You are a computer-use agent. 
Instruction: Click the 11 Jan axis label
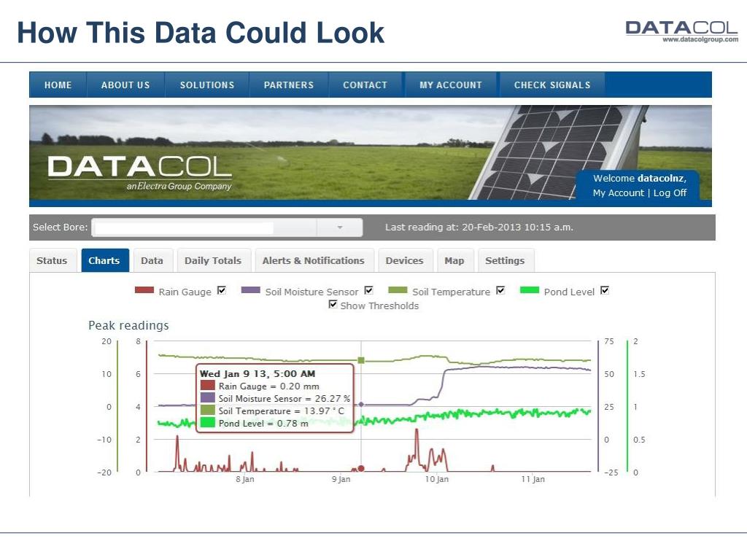click(x=533, y=479)
